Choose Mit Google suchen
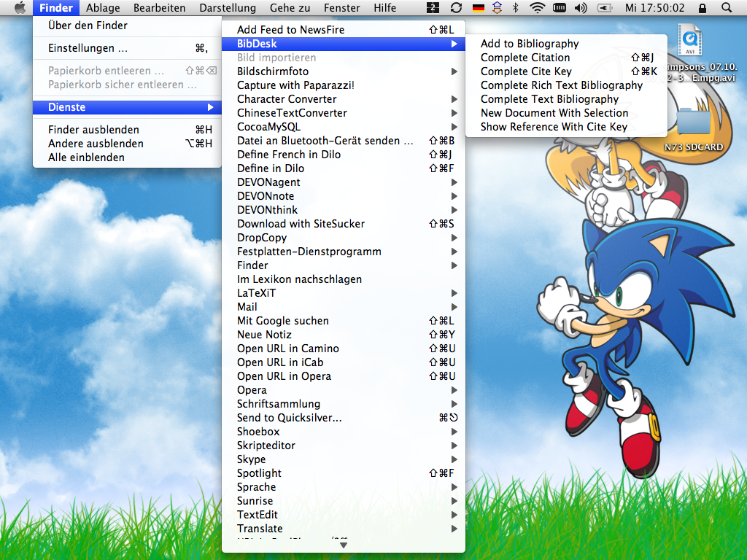Image resolution: width=747 pixels, height=560 pixels. [x=344, y=321]
